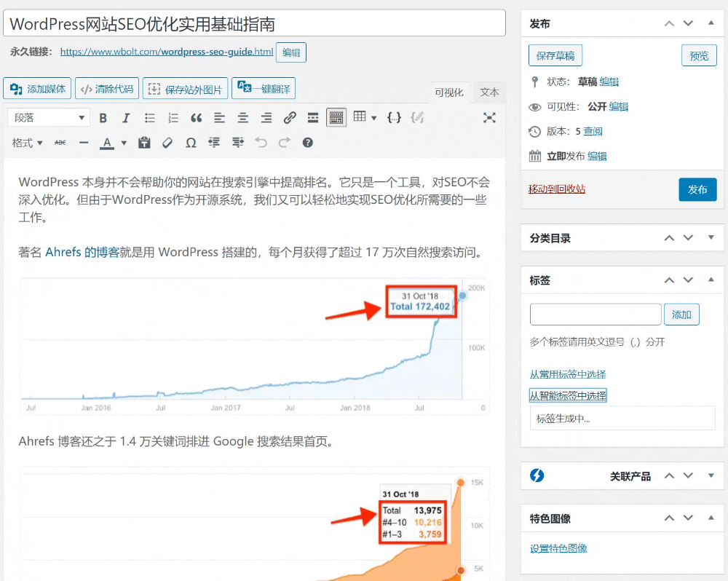This screenshot has height=581, width=728.
Task: Select the Bold formatting icon
Action: click(105, 118)
